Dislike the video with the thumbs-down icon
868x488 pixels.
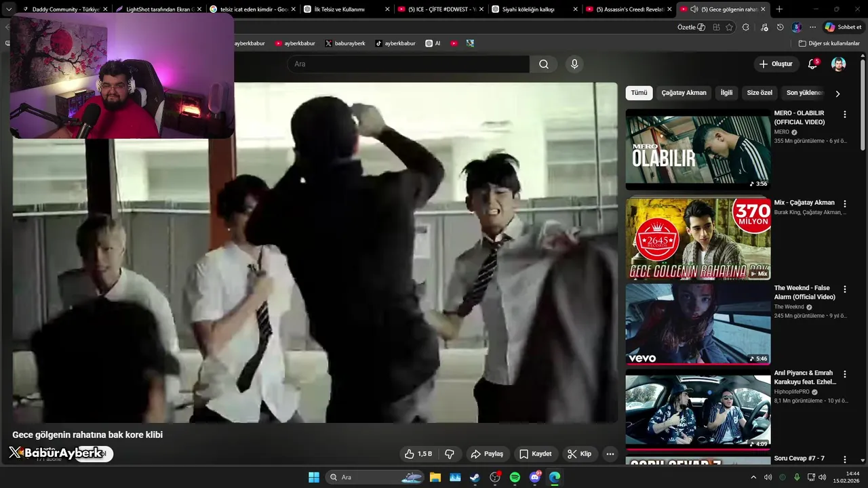pos(449,454)
